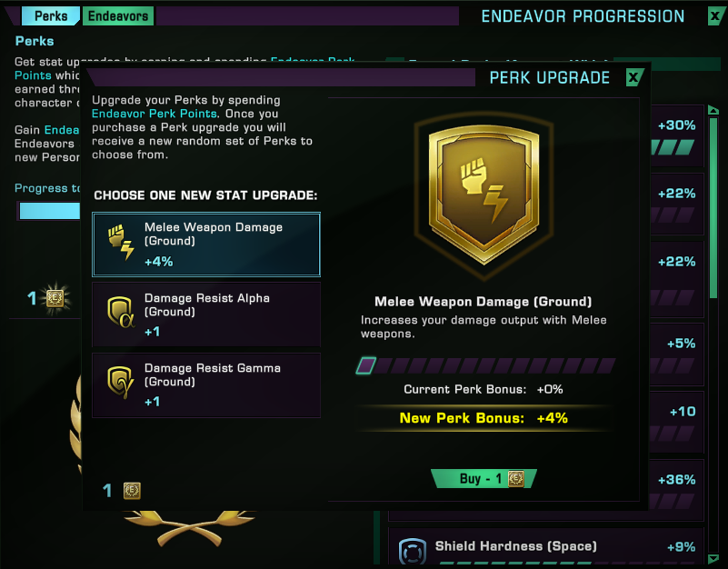Close the Perk Upgrade dialog
728x569 pixels.
click(633, 77)
